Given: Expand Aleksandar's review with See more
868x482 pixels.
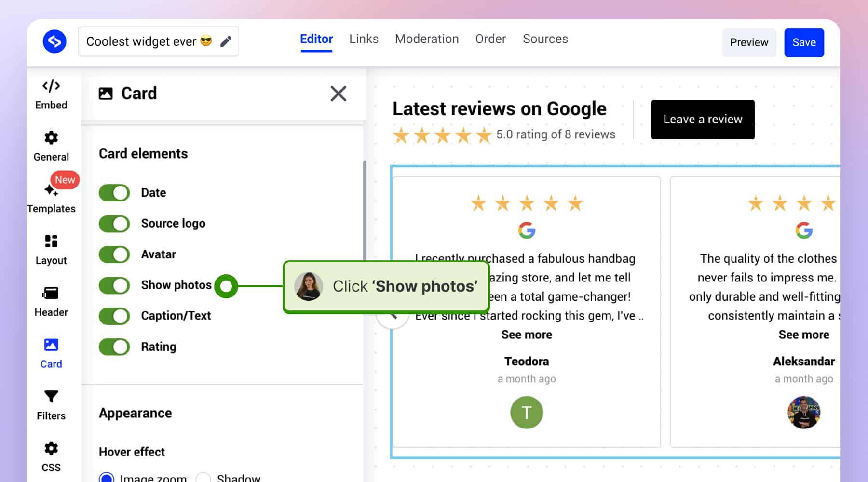Looking at the screenshot, I should [x=804, y=335].
